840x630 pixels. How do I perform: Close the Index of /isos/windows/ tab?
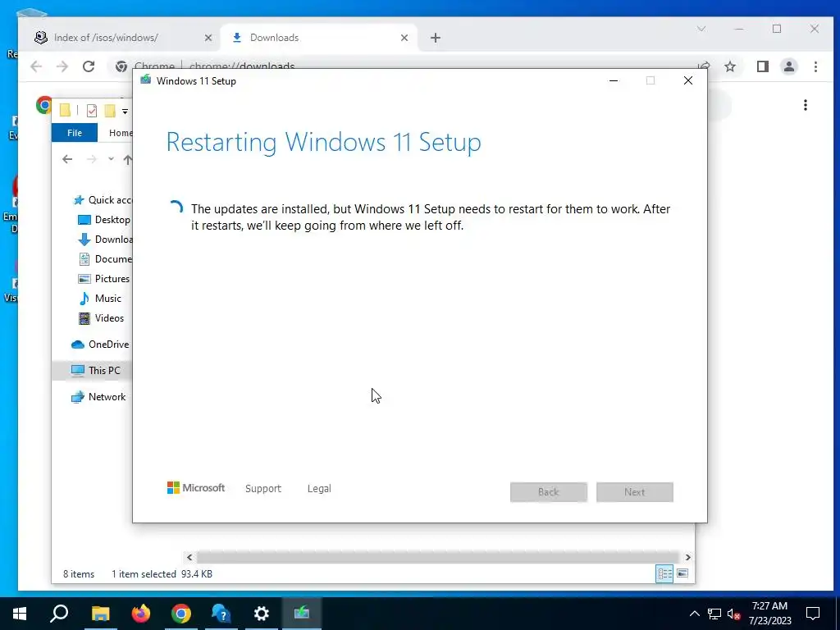click(208, 38)
